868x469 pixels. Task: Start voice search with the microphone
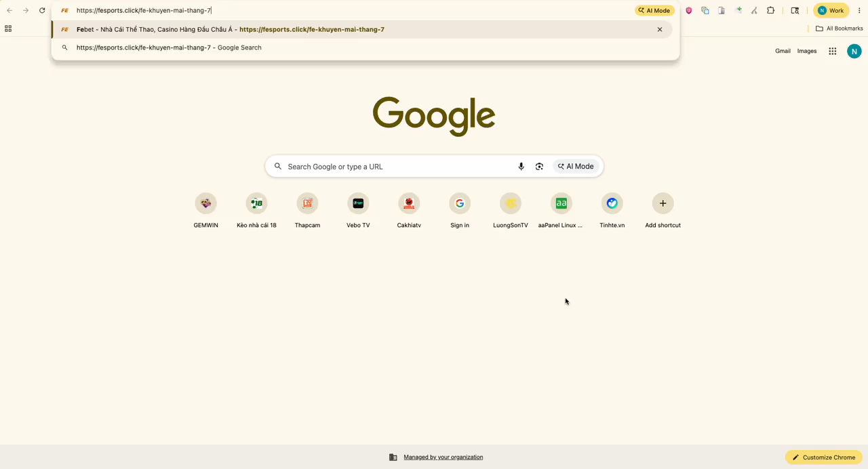point(521,166)
